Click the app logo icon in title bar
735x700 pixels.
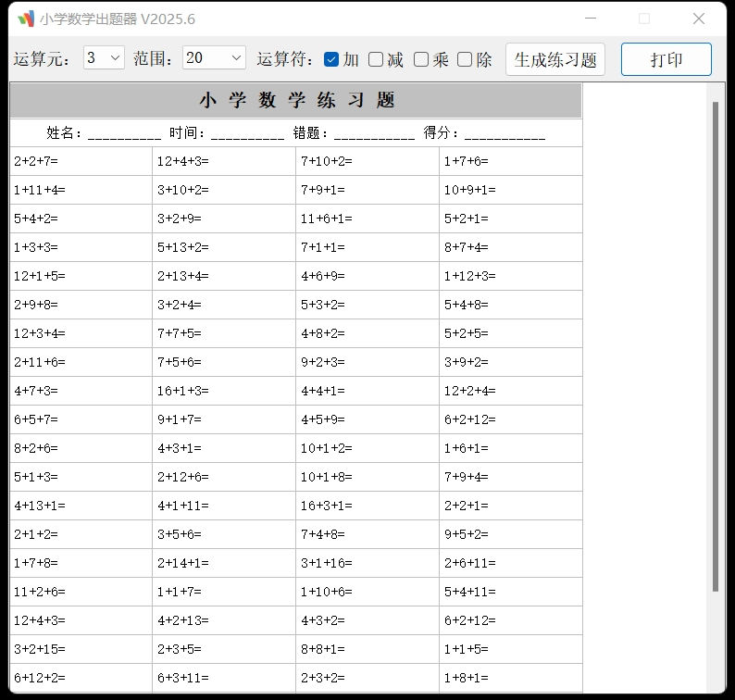click(x=25, y=19)
